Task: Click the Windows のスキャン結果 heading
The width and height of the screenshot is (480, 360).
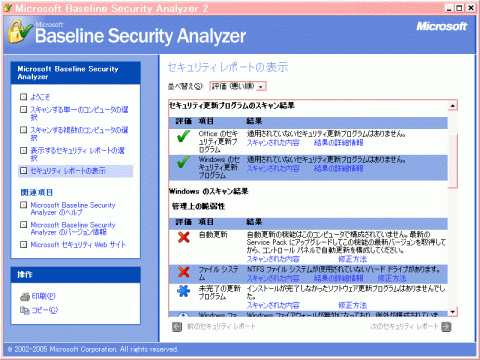Action: pos(209,191)
